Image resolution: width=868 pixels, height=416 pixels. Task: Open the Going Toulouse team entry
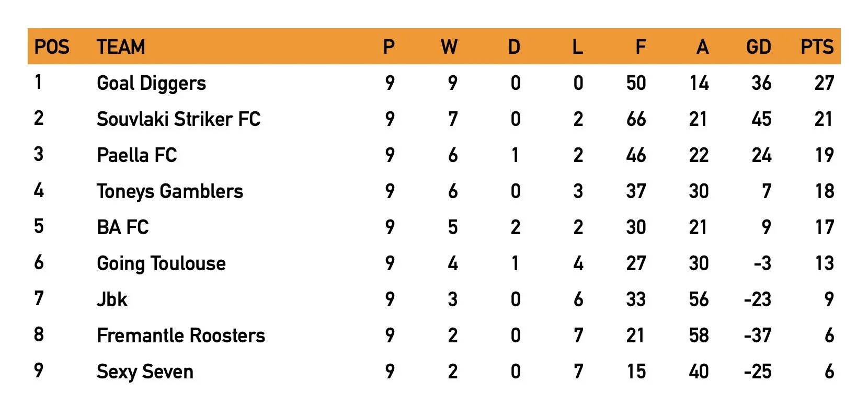pyautogui.click(x=161, y=264)
